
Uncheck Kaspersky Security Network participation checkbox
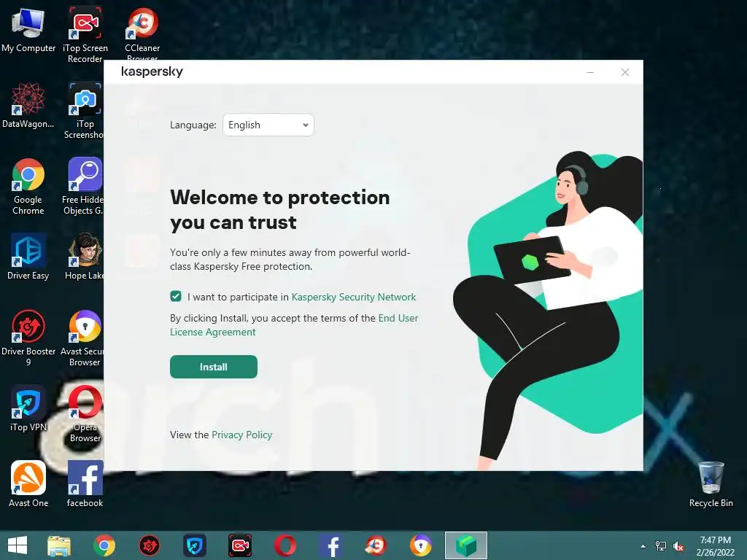[x=176, y=297]
